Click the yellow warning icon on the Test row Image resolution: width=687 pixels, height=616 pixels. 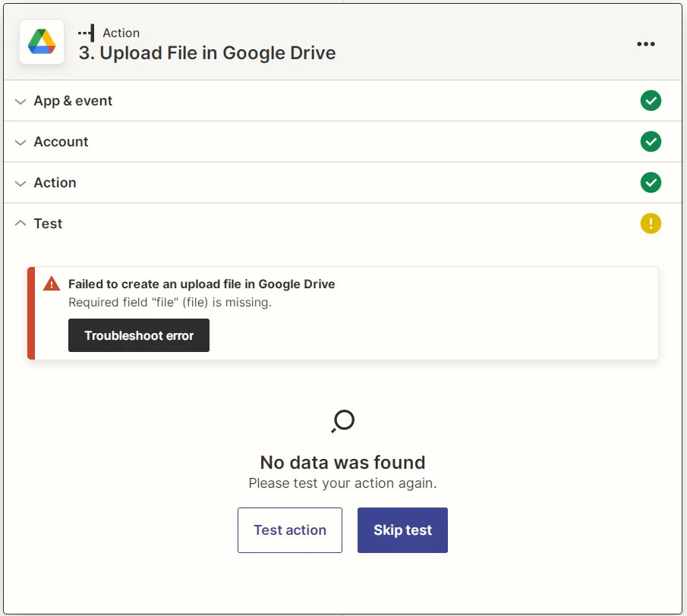coord(651,223)
